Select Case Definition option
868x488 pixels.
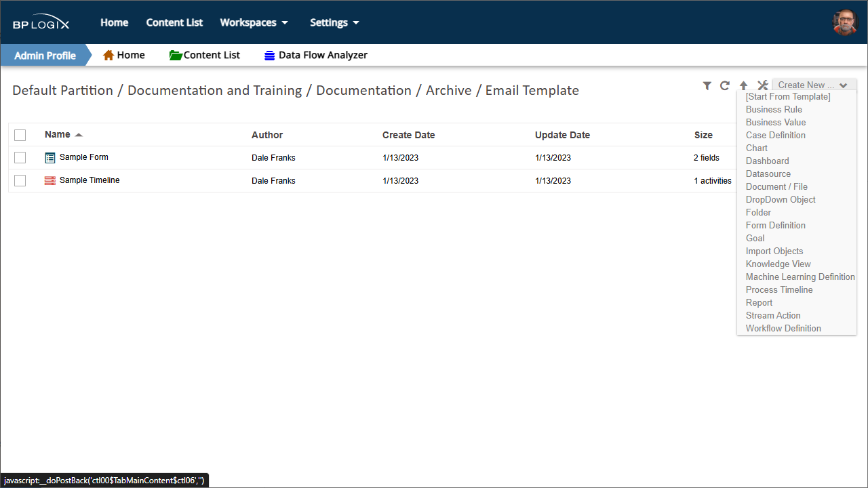776,136
